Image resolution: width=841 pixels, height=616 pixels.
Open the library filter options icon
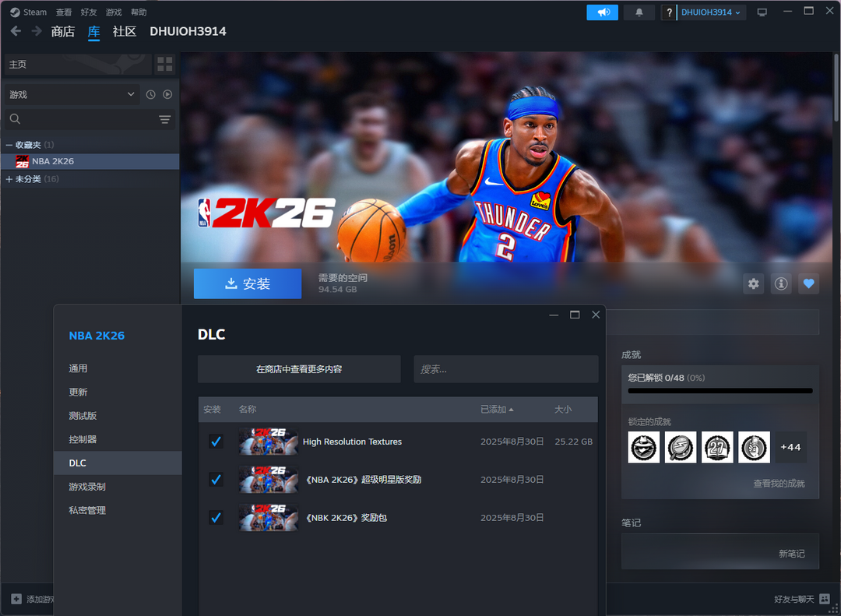pyautogui.click(x=165, y=119)
